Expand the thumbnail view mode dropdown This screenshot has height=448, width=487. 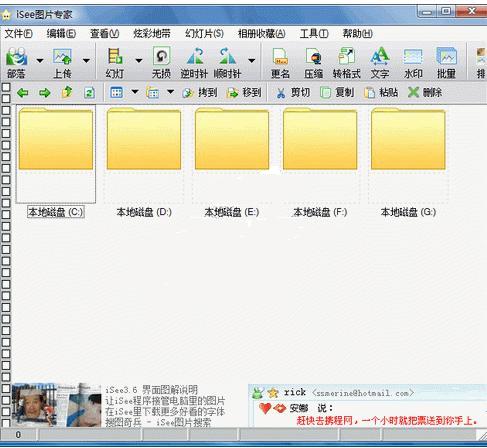(135, 91)
